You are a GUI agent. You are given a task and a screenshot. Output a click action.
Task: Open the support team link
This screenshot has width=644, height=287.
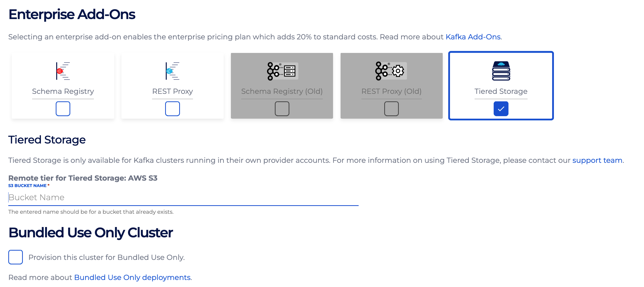coord(597,160)
